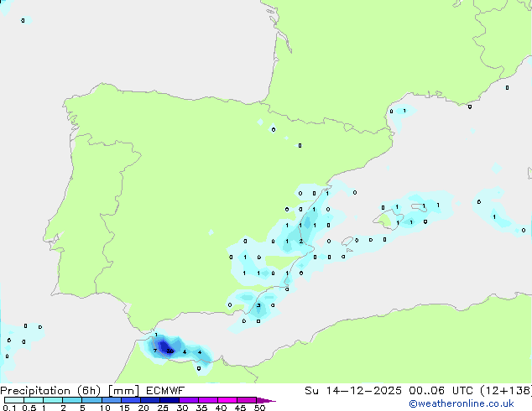The image size is (532, 411).
Task: Select the 10–15 mm legend color swatch
Action: pyautogui.click(x=111, y=400)
